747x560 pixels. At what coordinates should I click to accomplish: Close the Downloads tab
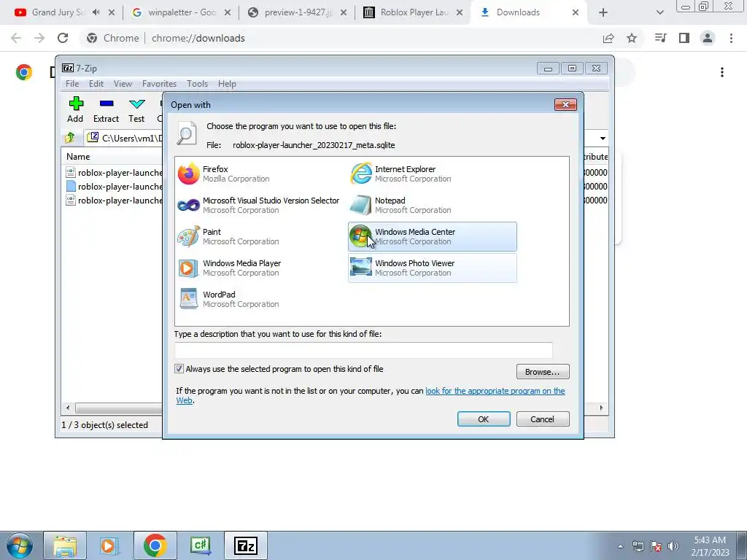point(576,12)
